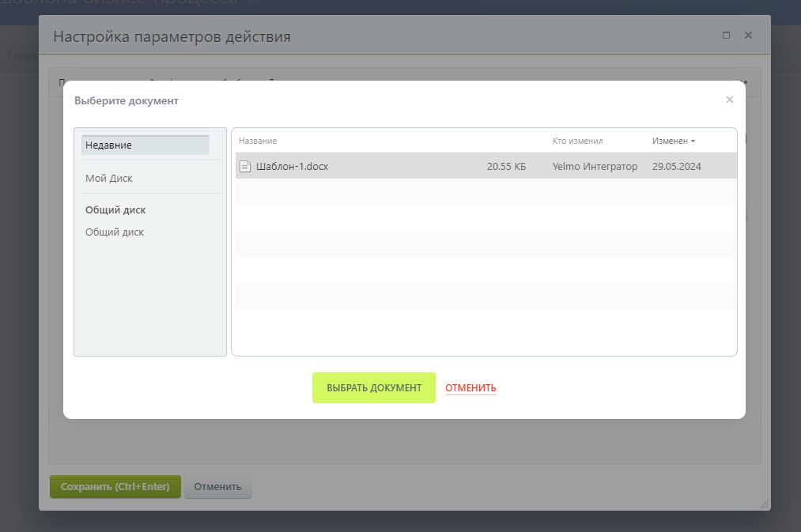The height and width of the screenshot is (532, 801).
Task: Click the bold Общий диск section heading
Action: pos(115,210)
